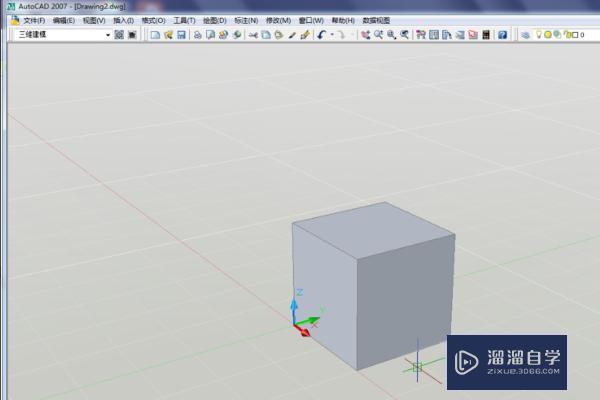This screenshot has height=400, width=600.
Task: Click the Zoom Window icon
Action: tap(391, 35)
